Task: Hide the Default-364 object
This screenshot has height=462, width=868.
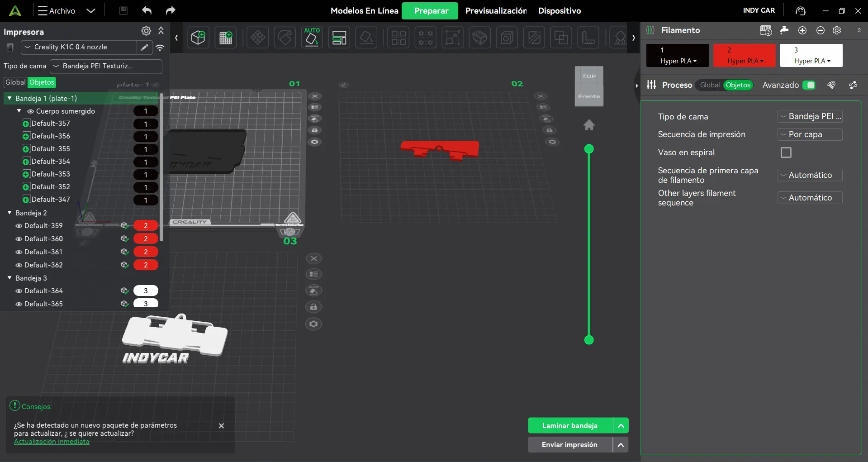Action: pos(19,291)
